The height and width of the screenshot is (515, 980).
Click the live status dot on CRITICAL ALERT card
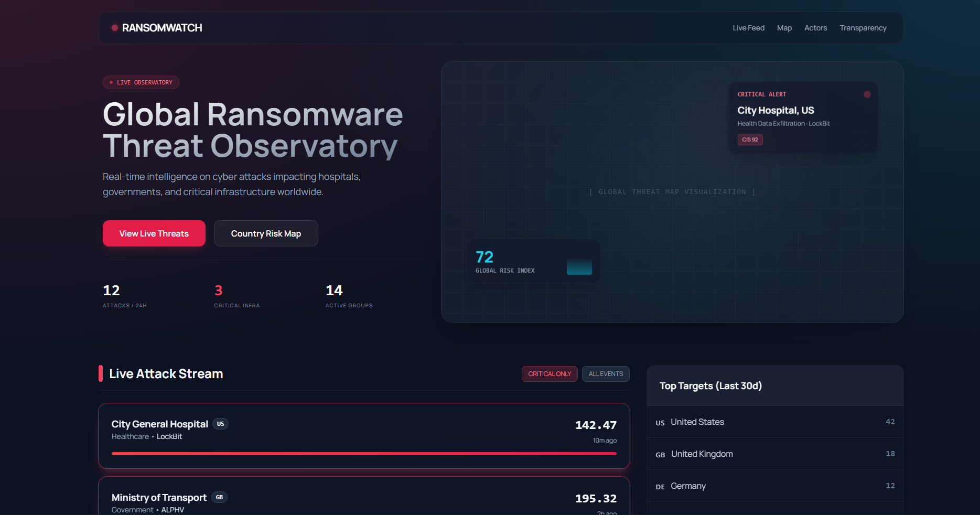point(867,94)
